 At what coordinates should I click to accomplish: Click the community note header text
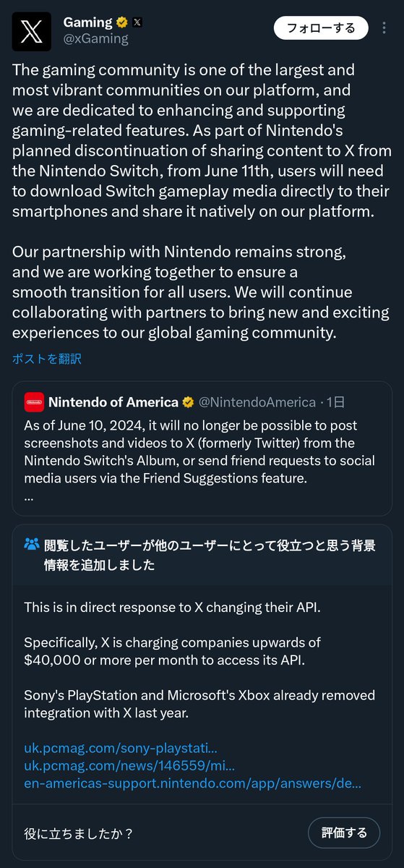pyautogui.click(x=210, y=555)
